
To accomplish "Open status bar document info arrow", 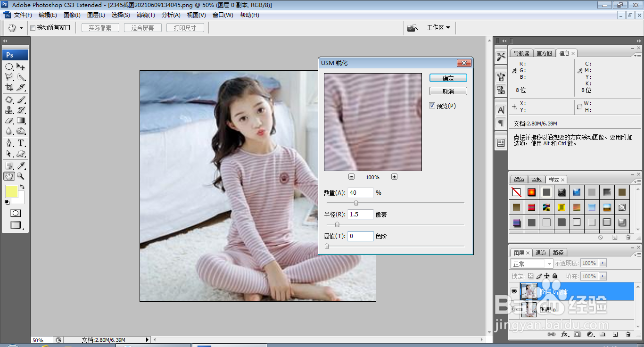I will coord(147,339).
